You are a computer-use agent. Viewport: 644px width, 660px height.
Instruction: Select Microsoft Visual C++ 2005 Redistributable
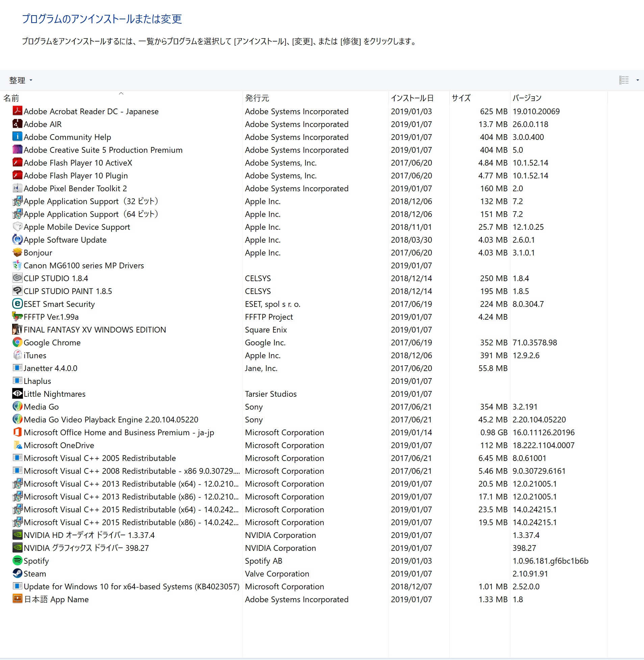(304, 458)
